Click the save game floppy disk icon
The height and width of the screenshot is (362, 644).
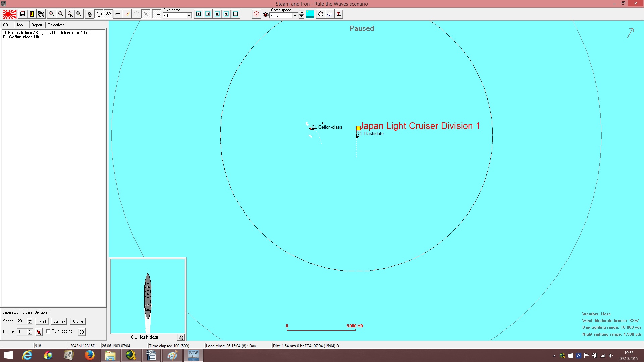coord(23,14)
